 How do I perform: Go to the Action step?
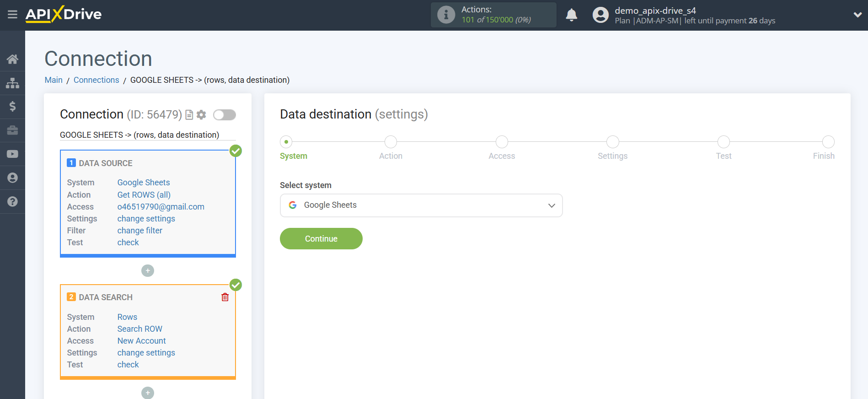pyautogui.click(x=391, y=142)
